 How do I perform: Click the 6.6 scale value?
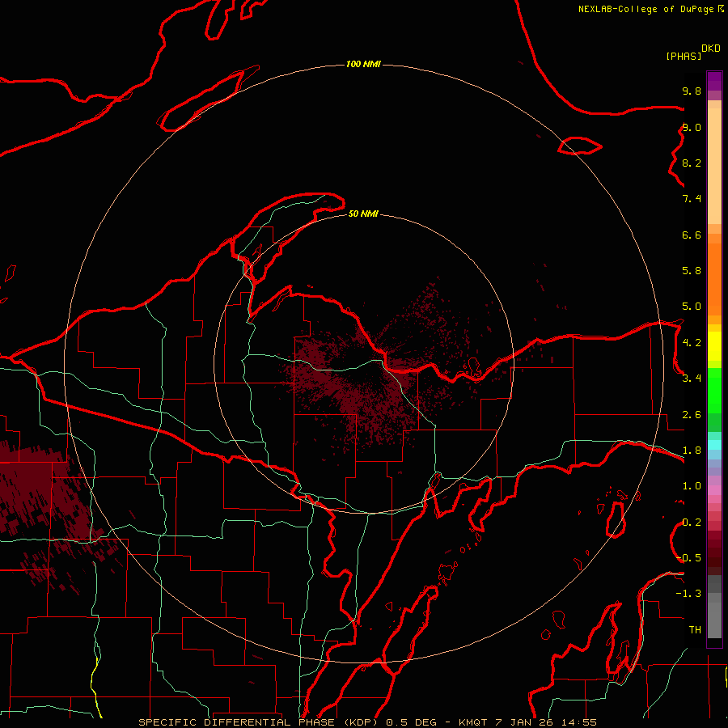pyautogui.click(x=692, y=235)
